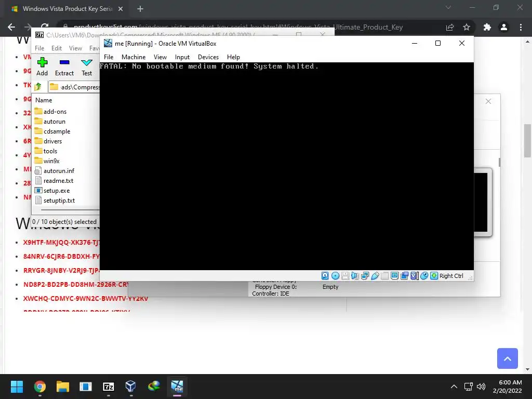Open the Input menu in VirtualBox
Image resolution: width=532 pixels, height=399 pixels.
point(182,57)
